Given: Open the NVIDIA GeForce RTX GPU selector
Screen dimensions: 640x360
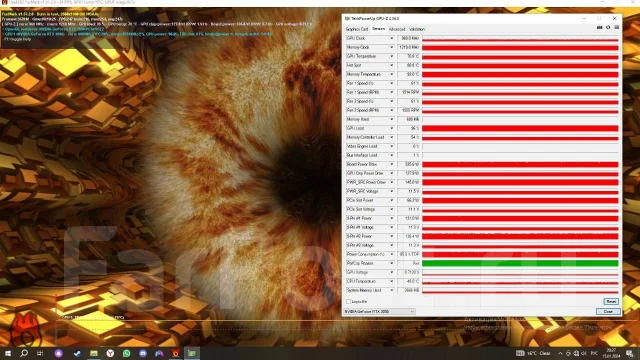Looking at the screenshot, I should coord(379,311).
